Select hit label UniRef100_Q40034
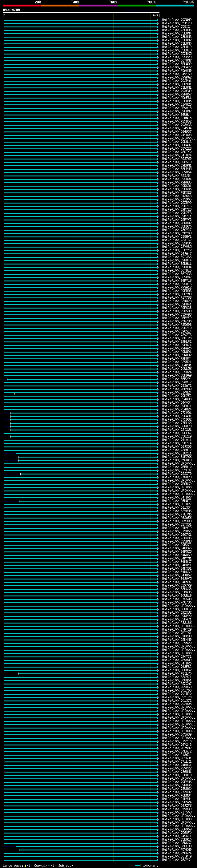197x868 pixels. pos(176,402)
